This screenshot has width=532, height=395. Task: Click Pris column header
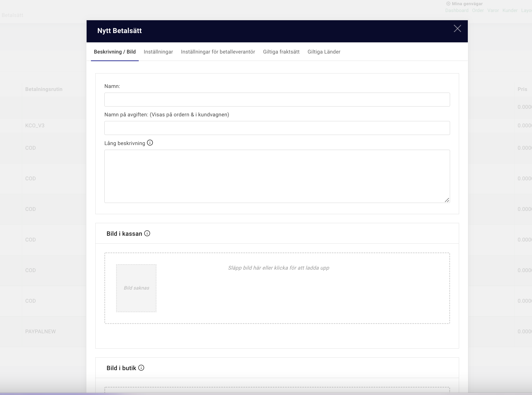tap(522, 89)
